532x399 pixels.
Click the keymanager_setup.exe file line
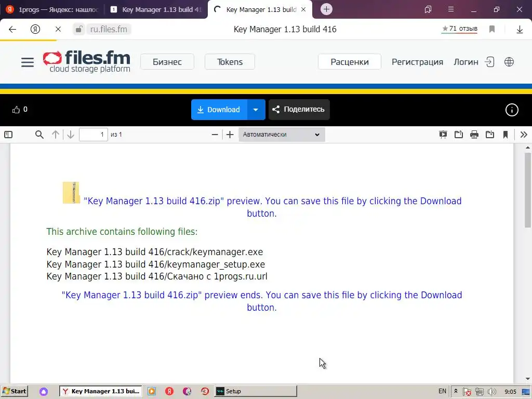[x=156, y=264]
